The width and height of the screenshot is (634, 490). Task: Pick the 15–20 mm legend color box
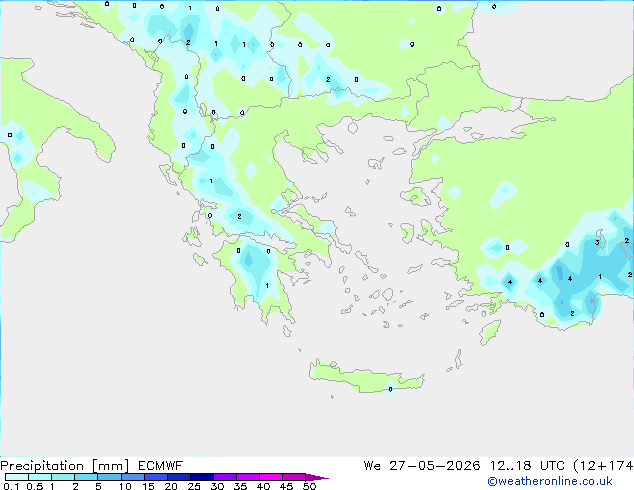tap(156, 477)
